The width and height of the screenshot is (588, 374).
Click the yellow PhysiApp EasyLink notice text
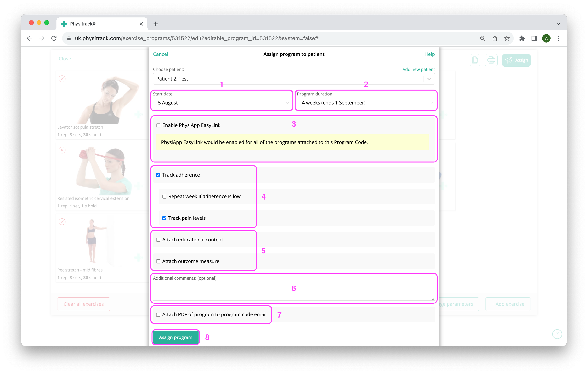point(264,142)
